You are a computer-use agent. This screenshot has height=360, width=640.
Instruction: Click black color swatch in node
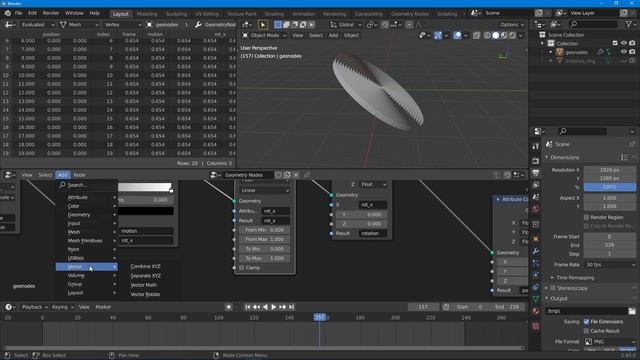coord(146,211)
